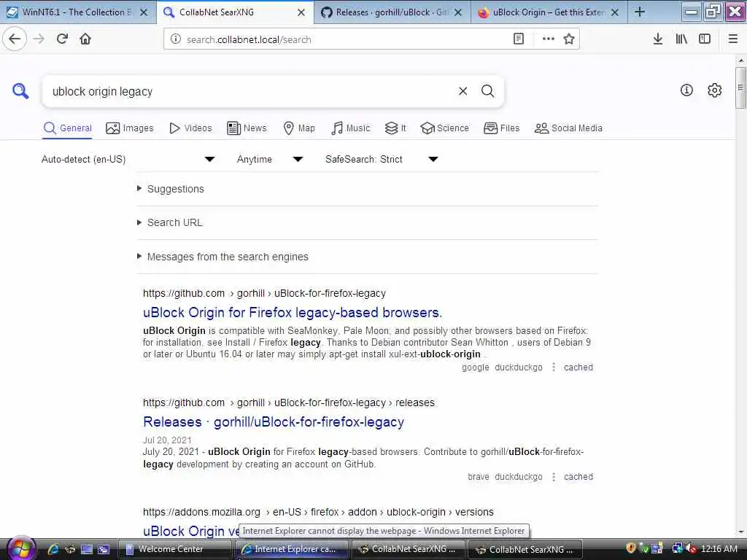This screenshot has height=560, width=747.
Task: Click the security shield tray icon
Action: click(631, 548)
